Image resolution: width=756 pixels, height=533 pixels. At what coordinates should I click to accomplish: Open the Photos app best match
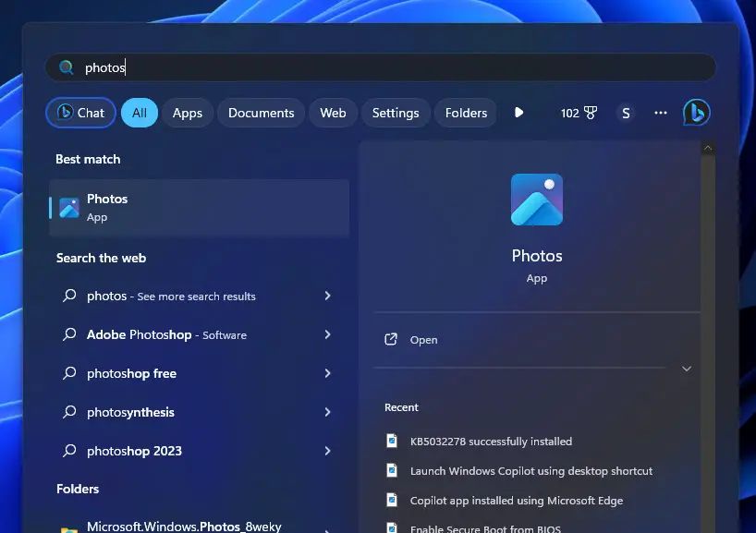pos(199,208)
